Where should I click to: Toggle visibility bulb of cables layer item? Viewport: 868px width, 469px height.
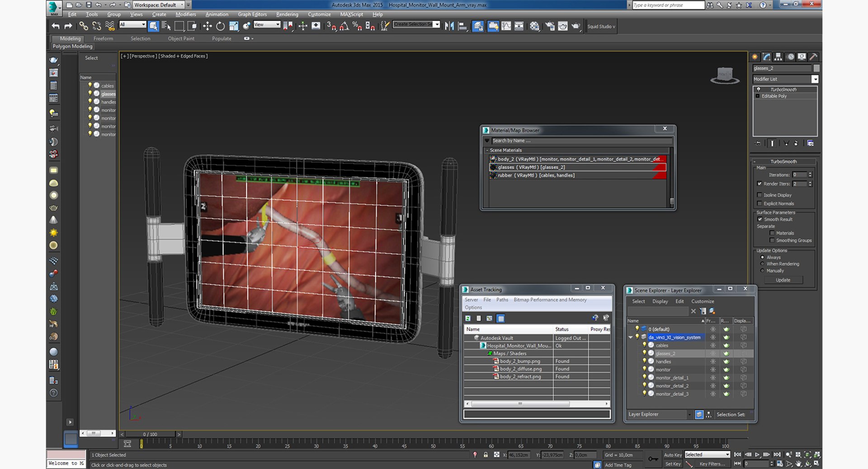pyautogui.click(x=644, y=345)
